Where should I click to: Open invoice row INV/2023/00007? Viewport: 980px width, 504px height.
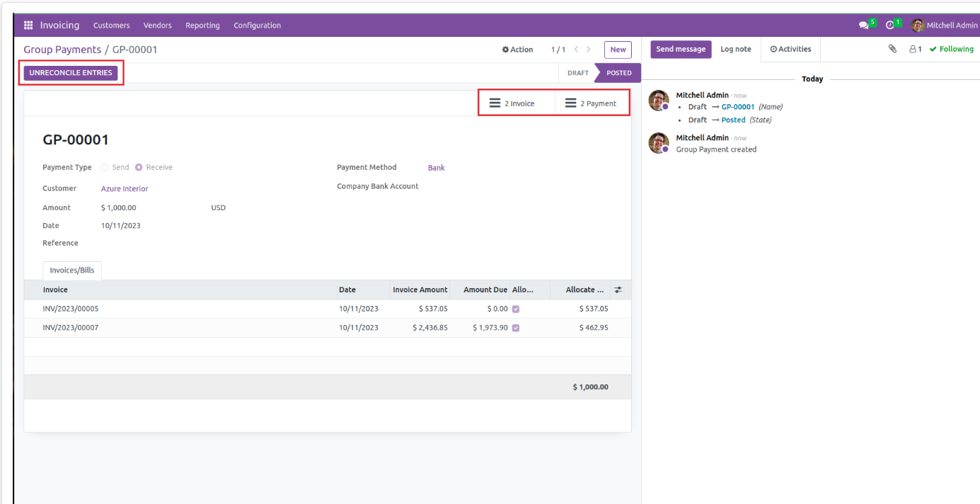coord(328,328)
